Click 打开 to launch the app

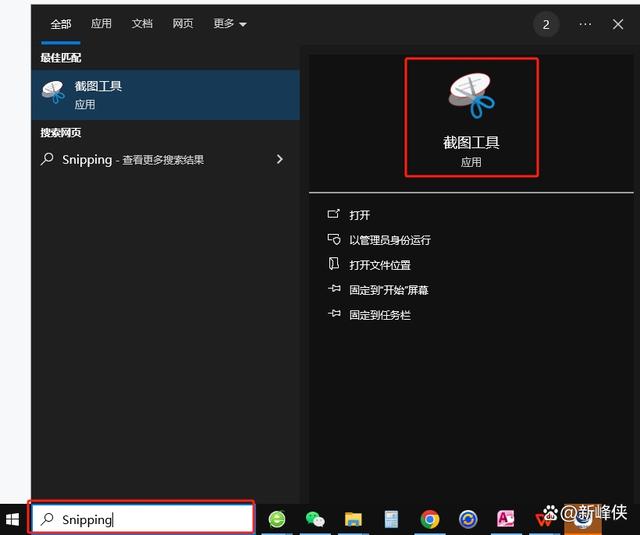pos(360,215)
